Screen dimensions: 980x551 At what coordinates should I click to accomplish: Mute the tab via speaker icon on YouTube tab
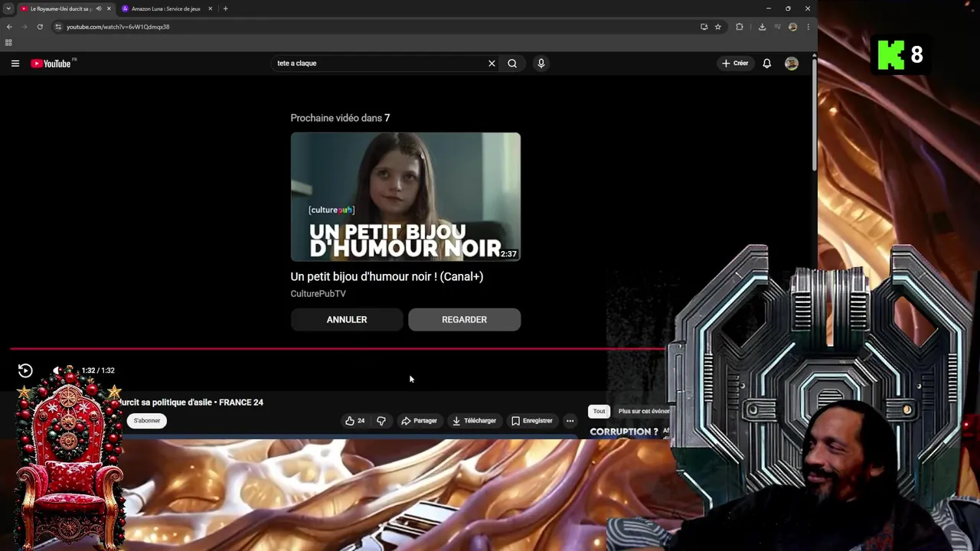[x=98, y=8]
